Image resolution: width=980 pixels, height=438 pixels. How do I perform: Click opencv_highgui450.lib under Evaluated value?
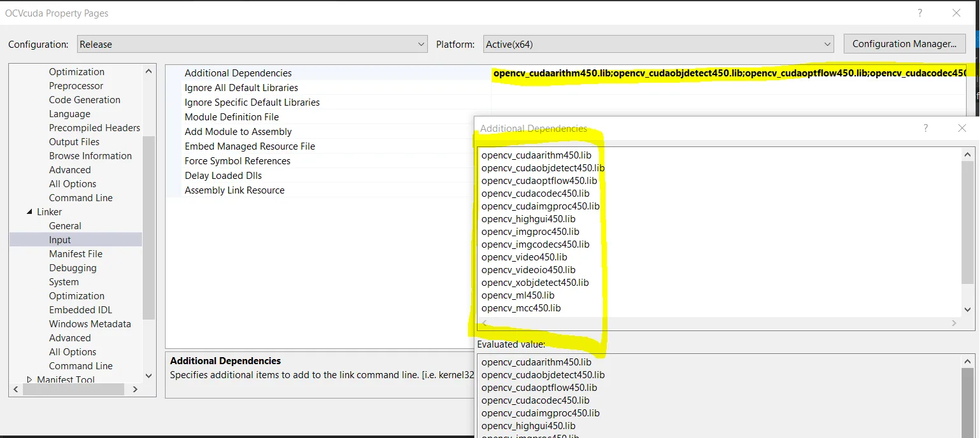528,425
